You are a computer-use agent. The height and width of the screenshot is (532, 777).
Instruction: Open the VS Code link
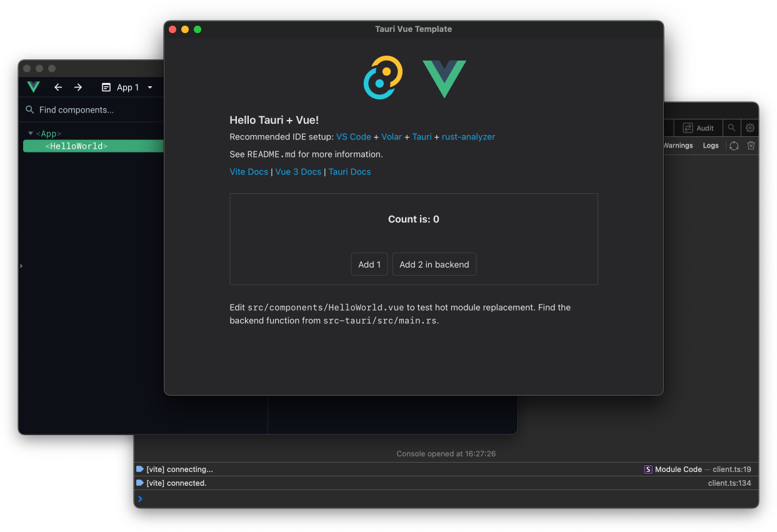(x=354, y=137)
